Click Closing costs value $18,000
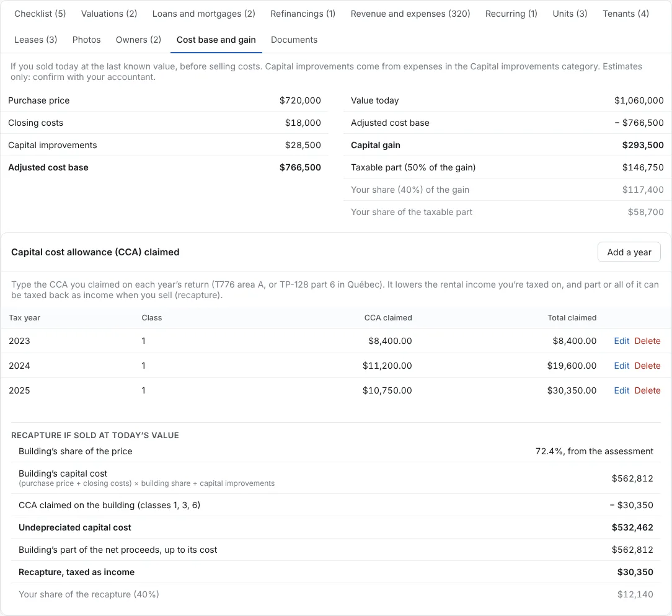Image resolution: width=672 pixels, height=616 pixels. point(303,123)
